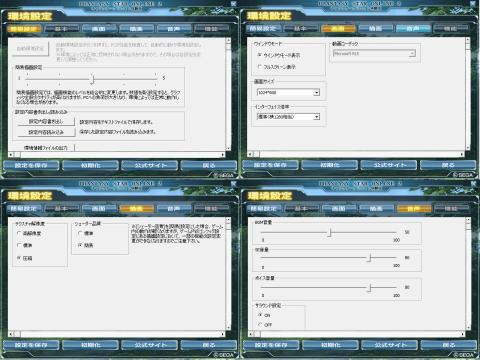Open the 基本 tab in the simple-settings window
The image size is (480, 360).
tap(61, 29)
